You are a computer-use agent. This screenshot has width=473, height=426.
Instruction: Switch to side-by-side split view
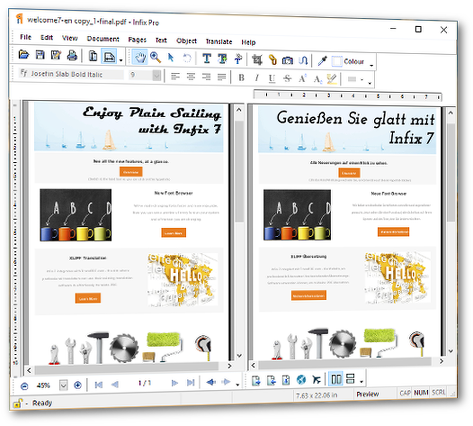click(336, 379)
